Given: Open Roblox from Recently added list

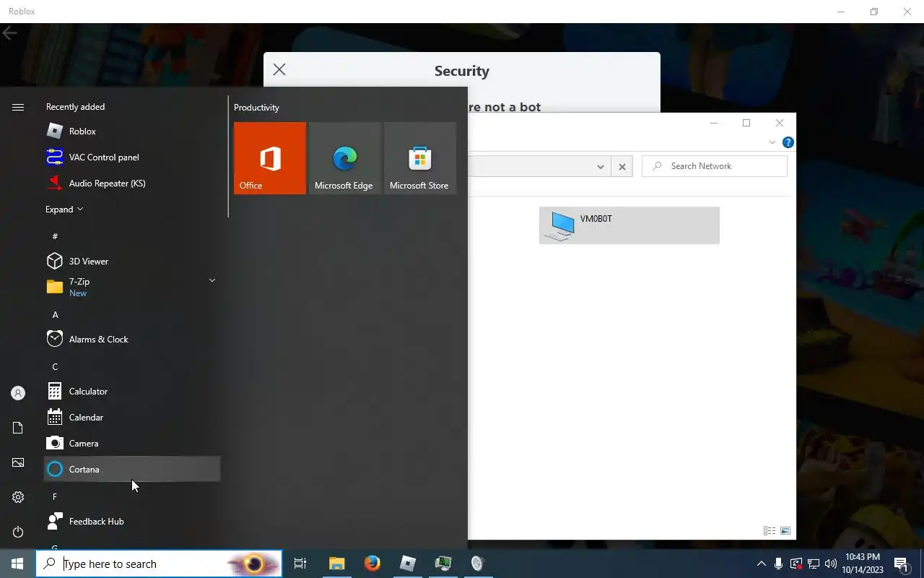Looking at the screenshot, I should point(132,131).
